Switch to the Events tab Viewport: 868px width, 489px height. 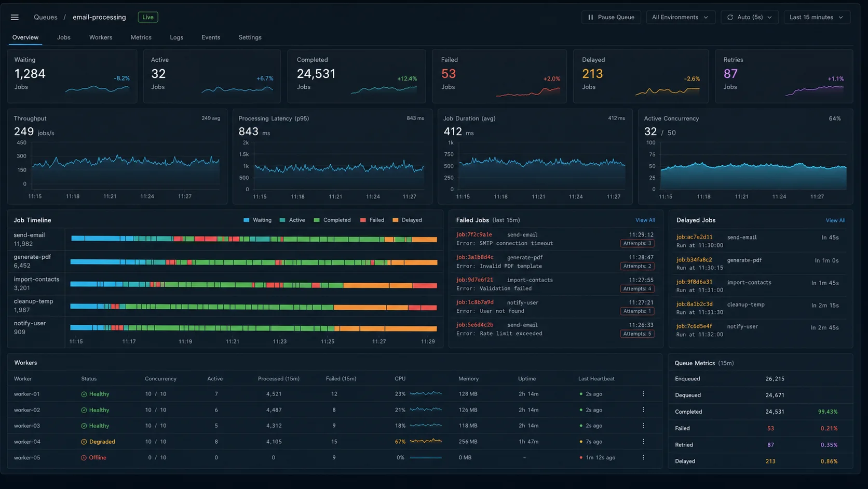(211, 37)
